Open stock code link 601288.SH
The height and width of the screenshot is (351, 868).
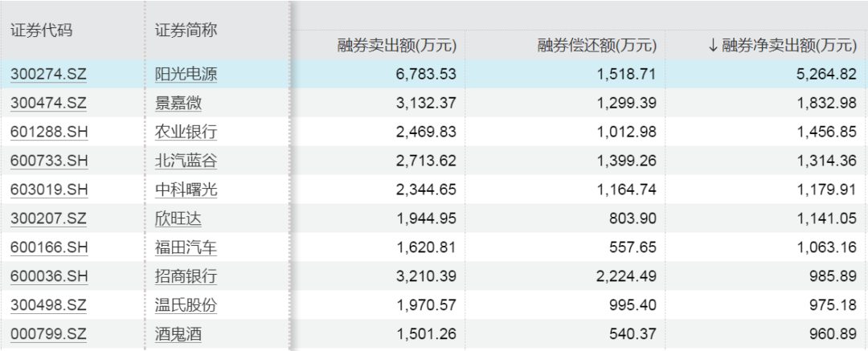pos(49,132)
